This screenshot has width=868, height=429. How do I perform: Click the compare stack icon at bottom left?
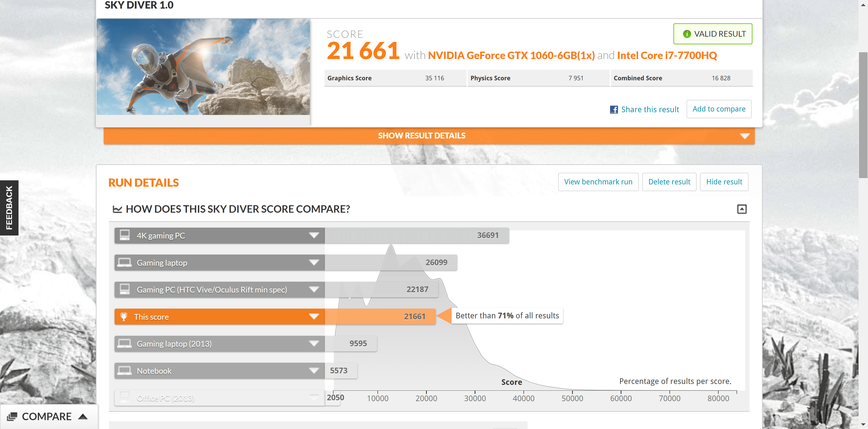coord(12,417)
